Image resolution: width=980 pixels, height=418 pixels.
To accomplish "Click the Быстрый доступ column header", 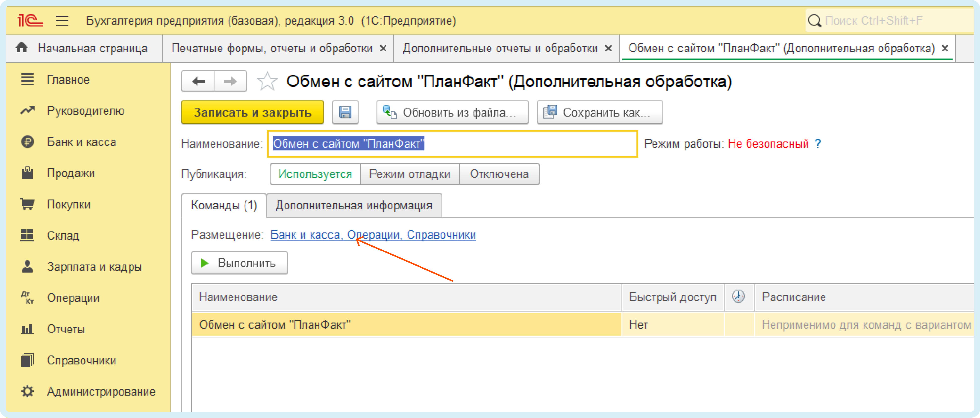I will point(673,297).
